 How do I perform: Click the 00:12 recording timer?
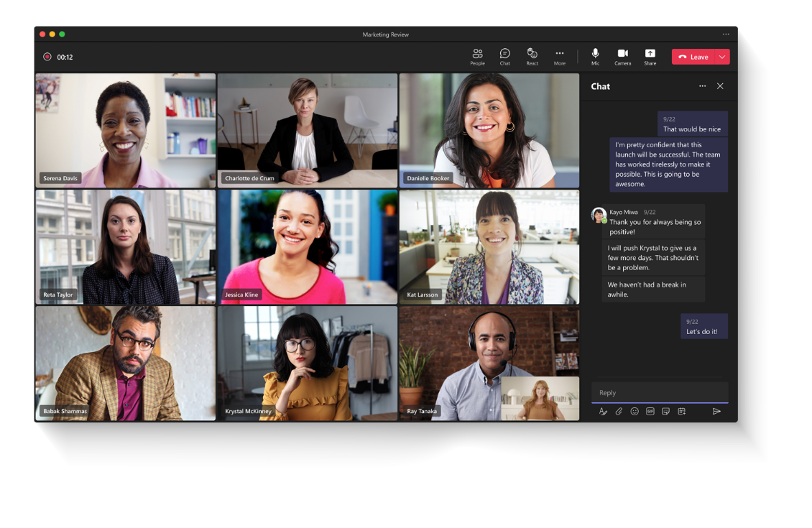tap(65, 57)
